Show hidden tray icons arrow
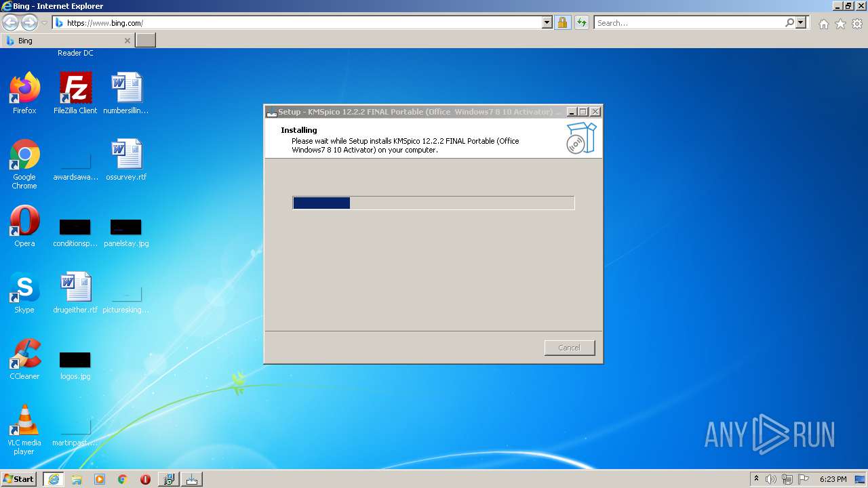Screen dimensions: 868x488 (x=756, y=479)
